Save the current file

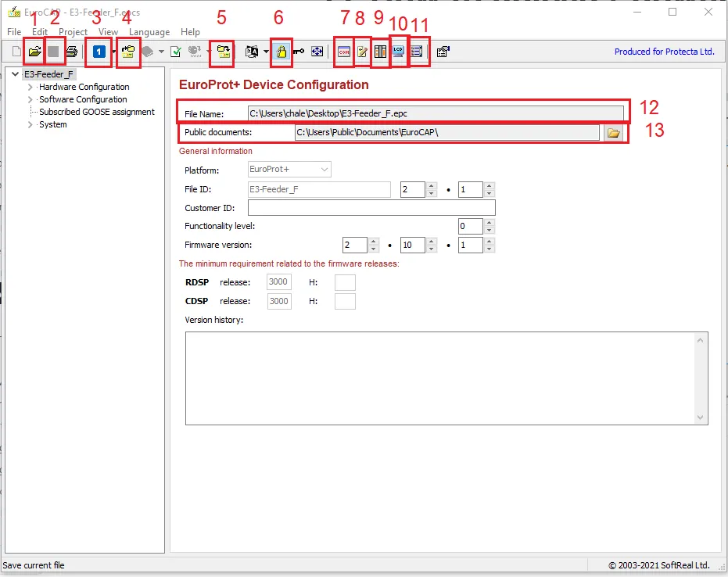tap(53, 52)
